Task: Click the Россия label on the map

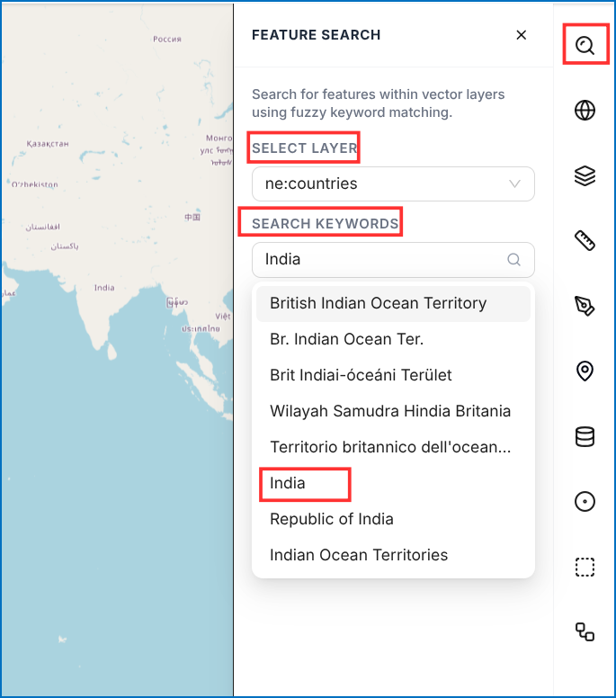Action: pyautogui.click(x=167, y=40)
